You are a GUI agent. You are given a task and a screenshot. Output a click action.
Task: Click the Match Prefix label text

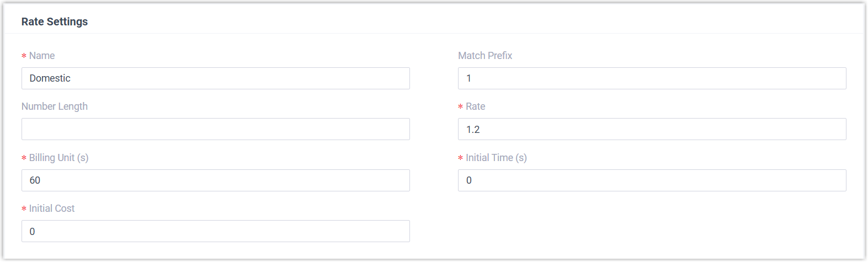(x=485, y=56)
